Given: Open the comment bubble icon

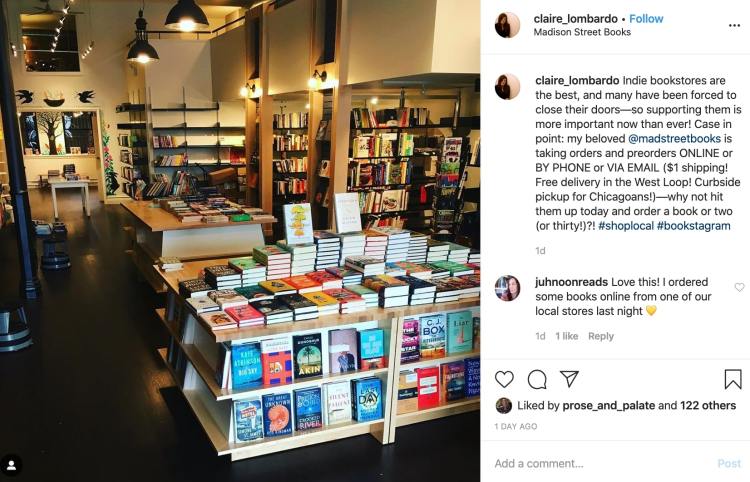Looking at the screenshot, I should 537,379.
